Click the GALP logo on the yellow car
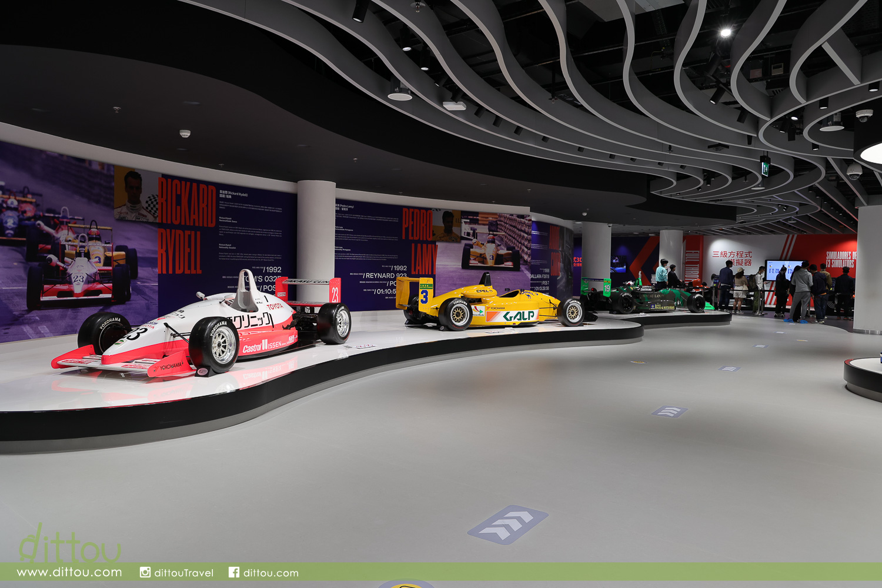882x588 pixels. 519,316
